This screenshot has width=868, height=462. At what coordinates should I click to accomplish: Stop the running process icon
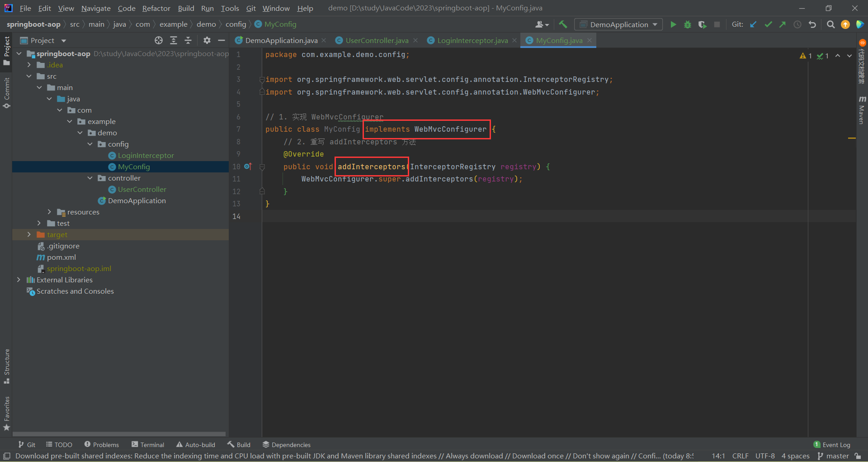[x=717, y=24]
